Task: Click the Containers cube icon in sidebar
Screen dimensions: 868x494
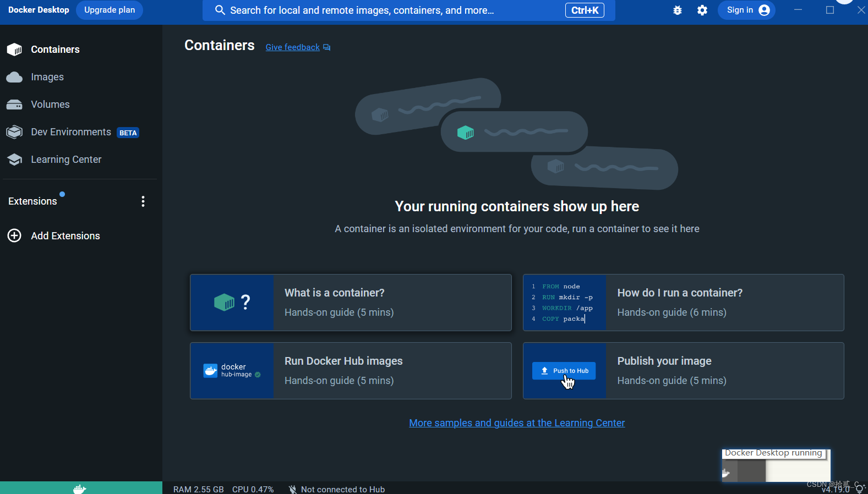Action: [14, 50]
